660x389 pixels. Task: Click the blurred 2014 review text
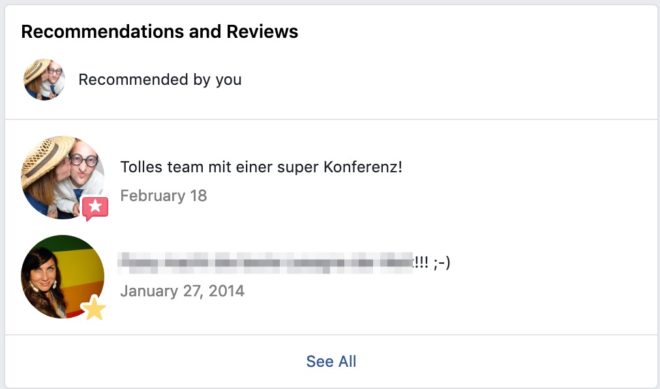(x=266, y=263)
